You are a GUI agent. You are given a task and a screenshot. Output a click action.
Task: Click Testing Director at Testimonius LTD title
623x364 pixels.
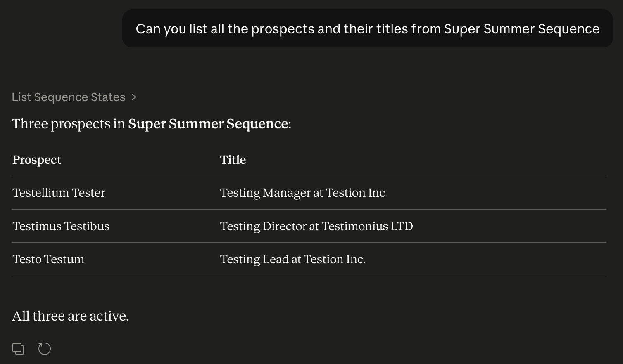[x=316, y=226]
